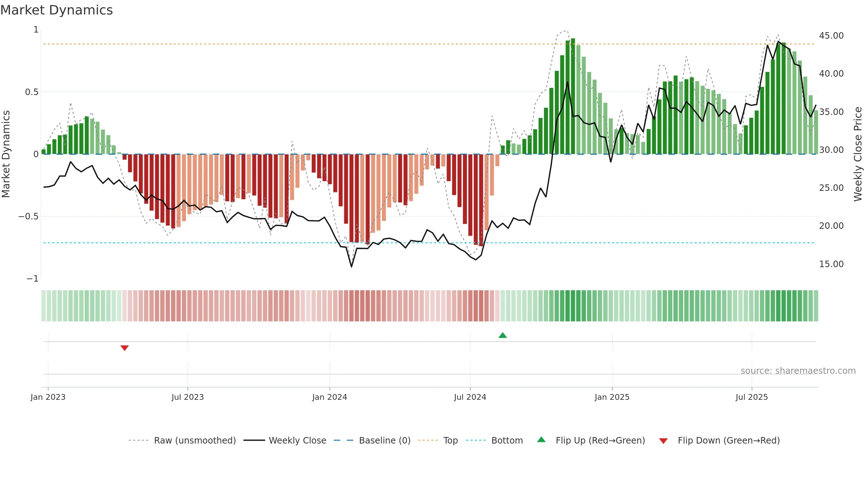The width and height of the screenshot is (868, 488).
Task: Toggle the Top legend entry
Action: (x=438, y=440)
